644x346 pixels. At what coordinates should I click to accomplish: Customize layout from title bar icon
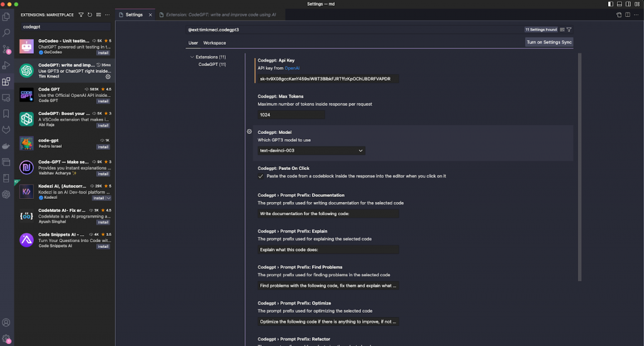pos(637,4)
